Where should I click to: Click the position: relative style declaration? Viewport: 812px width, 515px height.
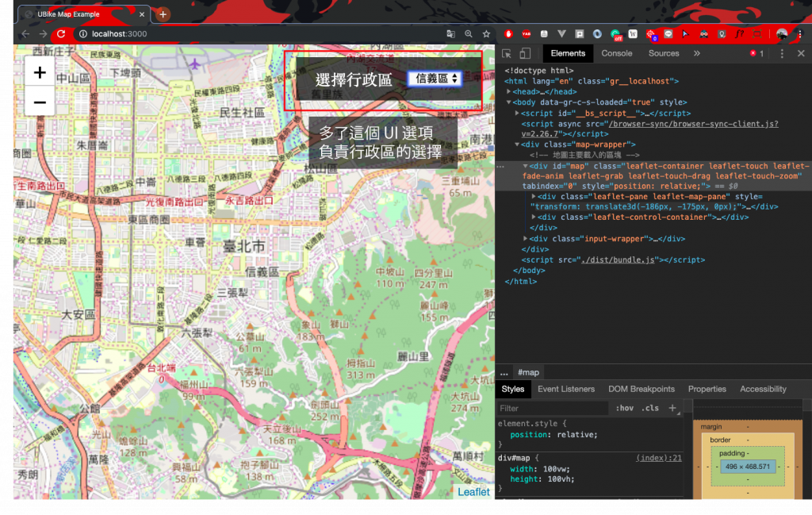tap(553, 435)
